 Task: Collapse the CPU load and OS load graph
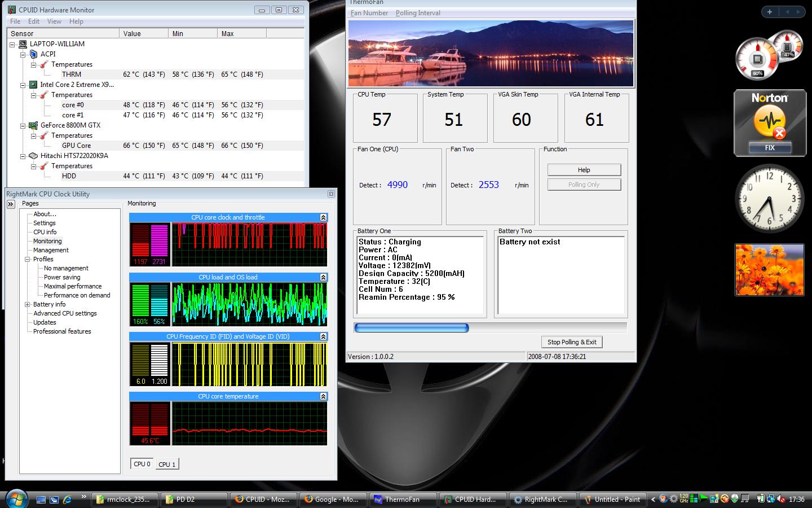click(x=323, y=277)
